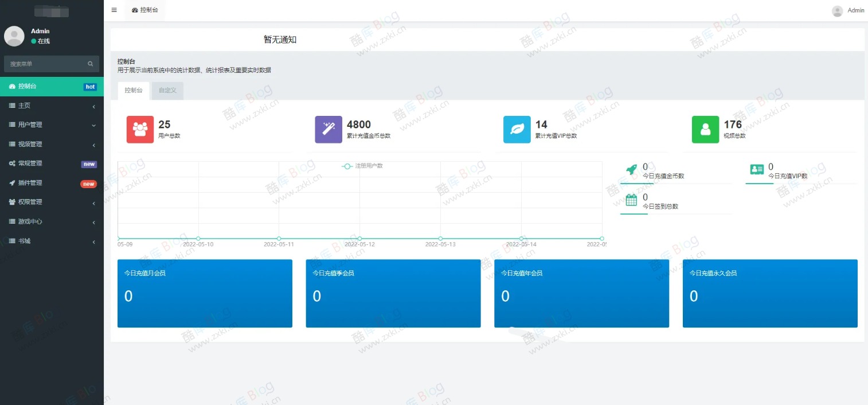
Task: Open the Admin dropdown at top right
Action: [848, 10]
